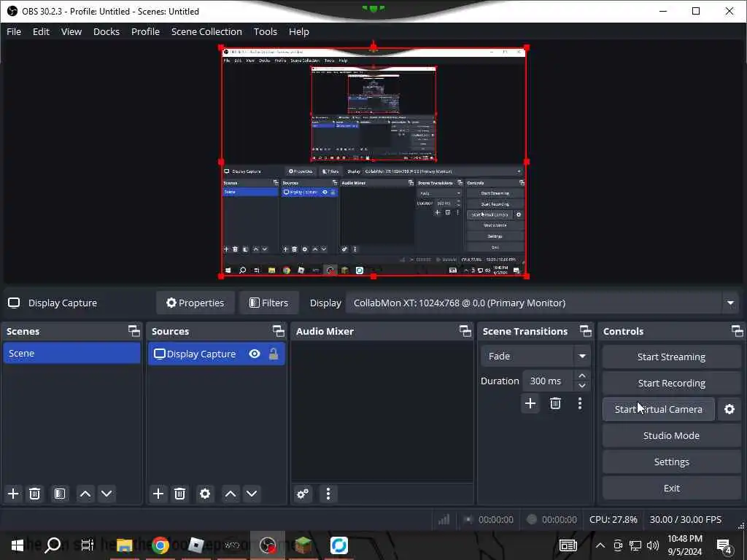Screen dimensions: 747x560
Task: Open volume control in system tray
Action: (653, 545)
